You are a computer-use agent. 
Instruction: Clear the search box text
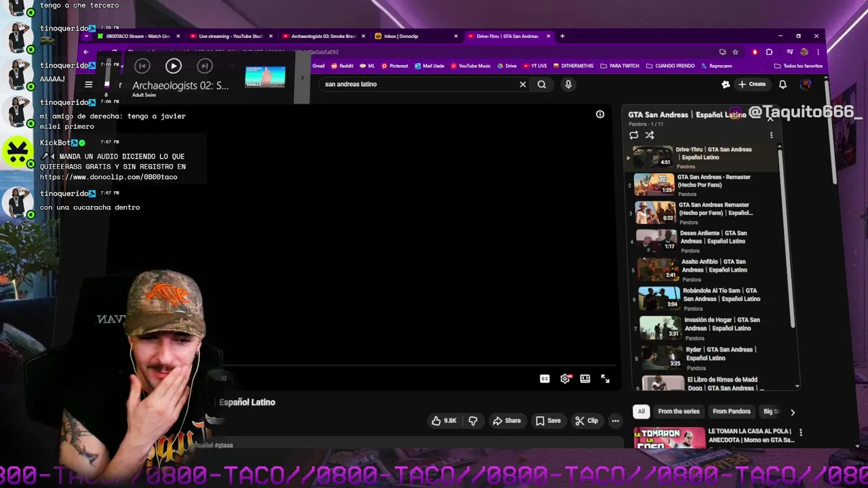tap(523, 84)
